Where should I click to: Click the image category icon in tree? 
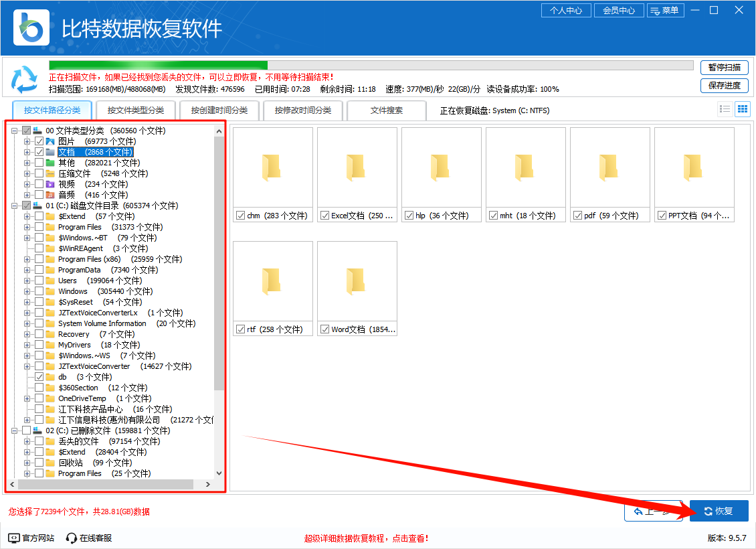pyautogui.click(x=50, y=141)
